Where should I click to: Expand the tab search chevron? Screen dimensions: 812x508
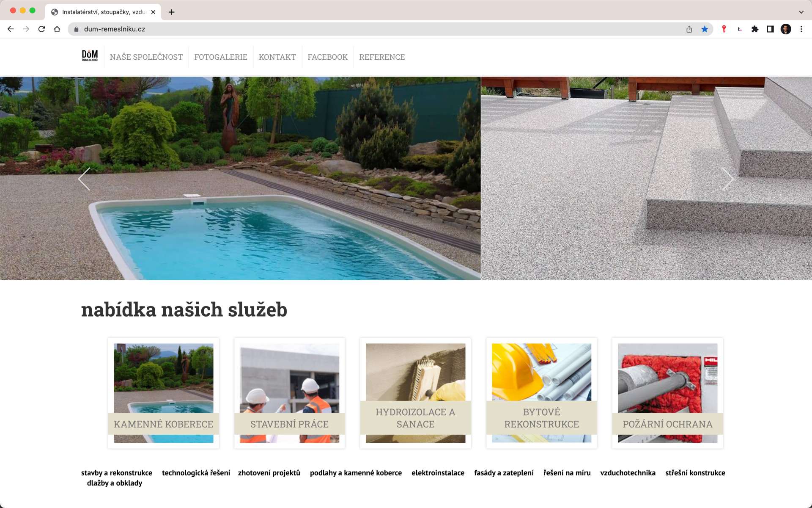(801, 12)
